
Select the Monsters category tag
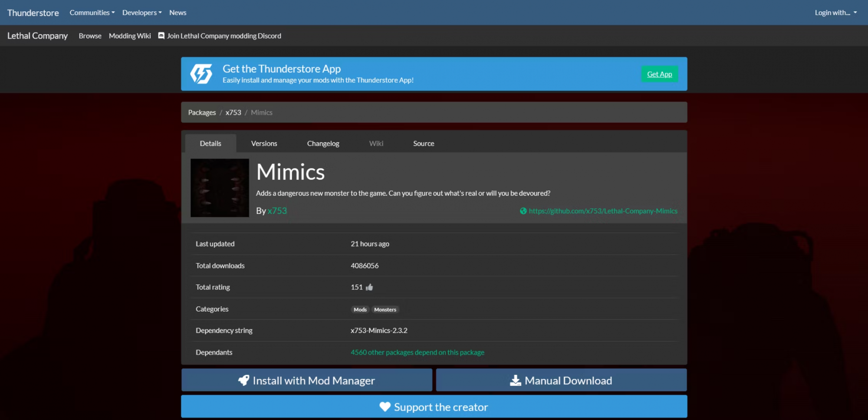[x=385, y=309]
